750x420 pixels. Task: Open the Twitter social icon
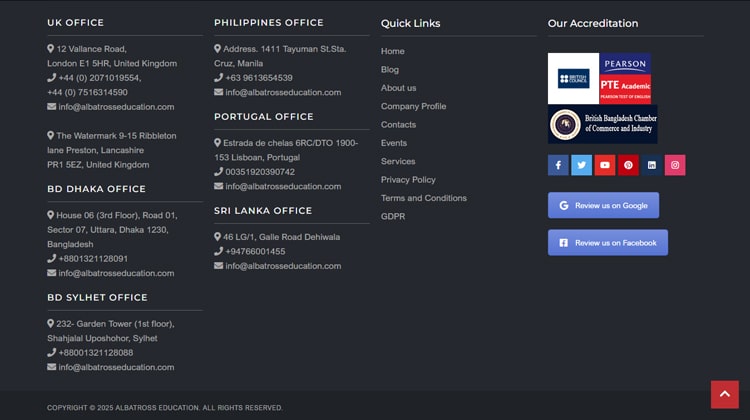point(581,165)
